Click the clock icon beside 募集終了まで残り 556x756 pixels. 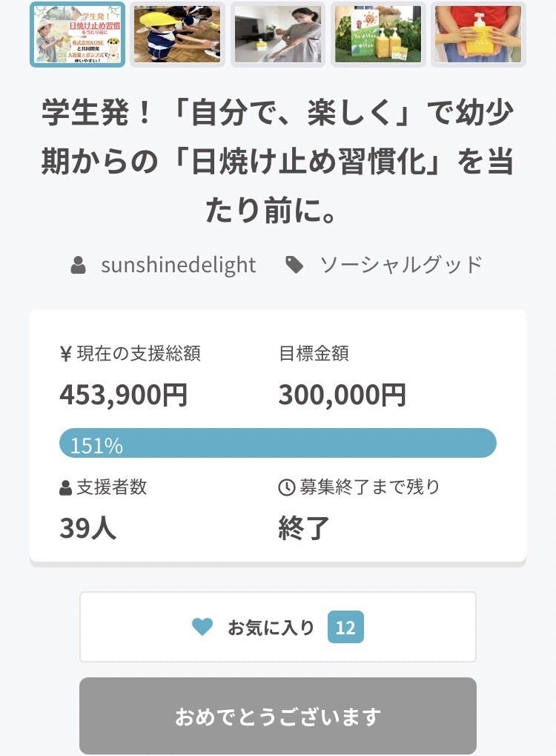click(x=286, y=487)
